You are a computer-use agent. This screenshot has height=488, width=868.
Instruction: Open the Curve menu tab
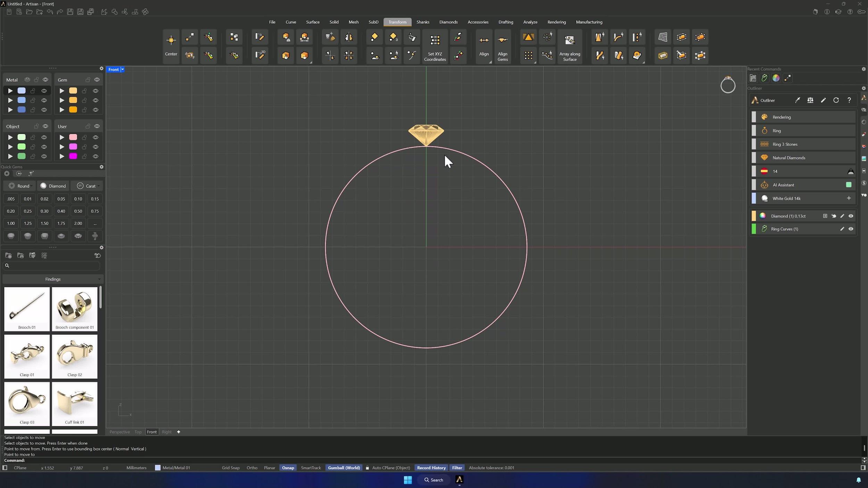[x=291, y=22]
